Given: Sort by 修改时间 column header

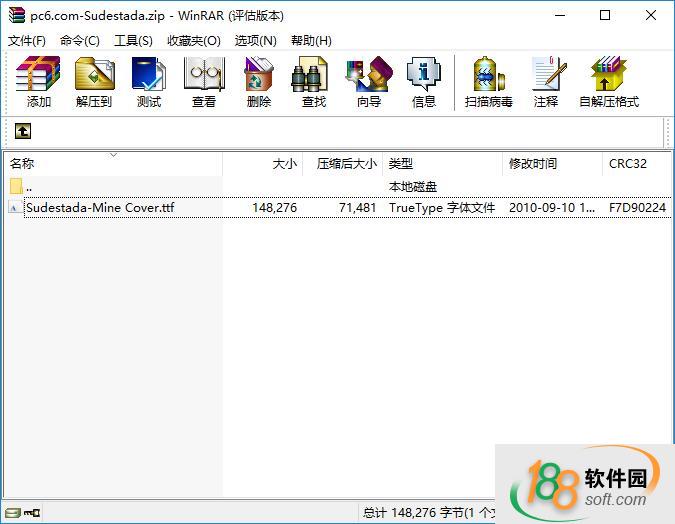Looking at the screenshot, I should [533, 164].
